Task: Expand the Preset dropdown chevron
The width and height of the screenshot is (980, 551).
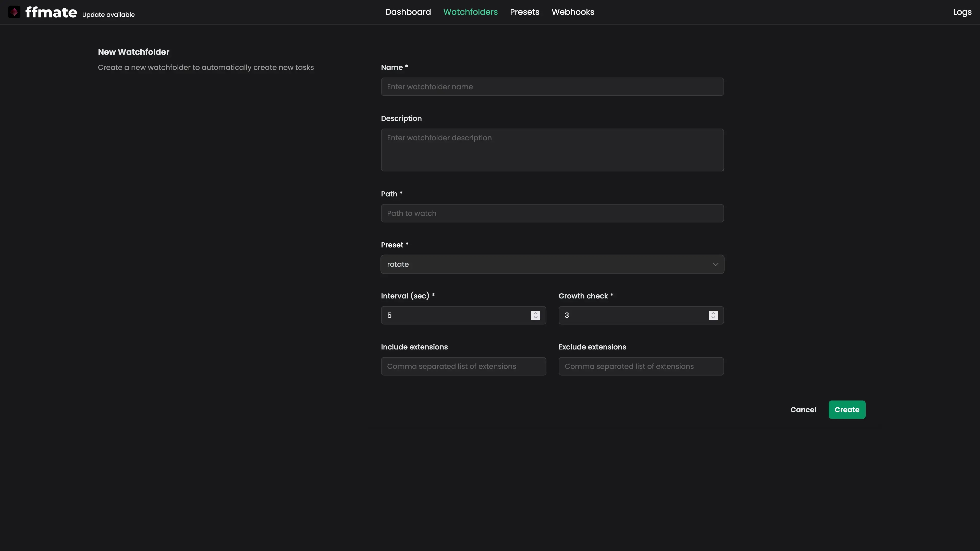Action: pyautogui.click(x=715, y=264)
